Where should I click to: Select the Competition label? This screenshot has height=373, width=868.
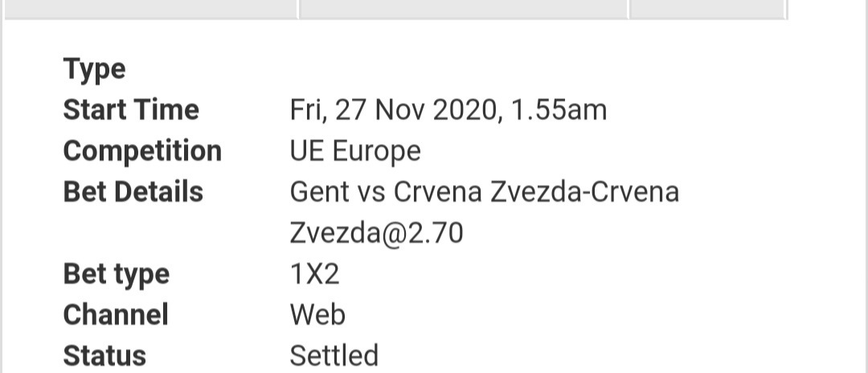point(142,150)
